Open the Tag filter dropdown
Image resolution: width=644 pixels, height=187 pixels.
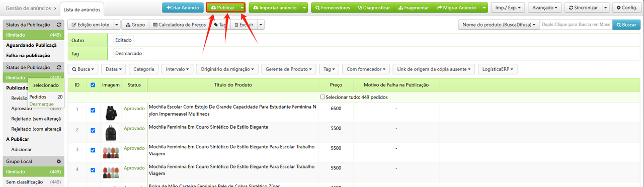330,69
